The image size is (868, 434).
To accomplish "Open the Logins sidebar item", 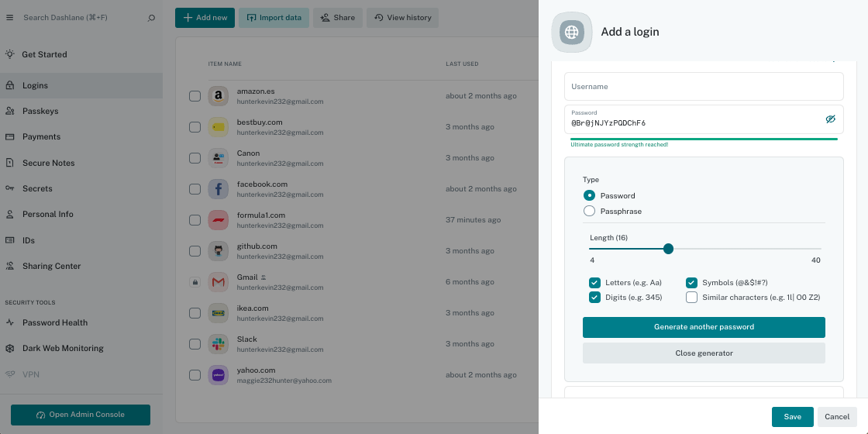I will (x=81, y=85).
